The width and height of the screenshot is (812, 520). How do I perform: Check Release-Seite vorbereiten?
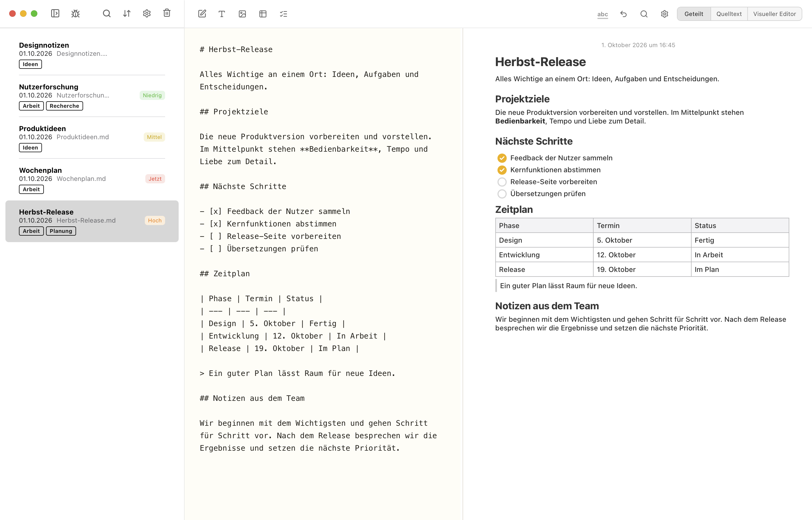tap(502, 182)
